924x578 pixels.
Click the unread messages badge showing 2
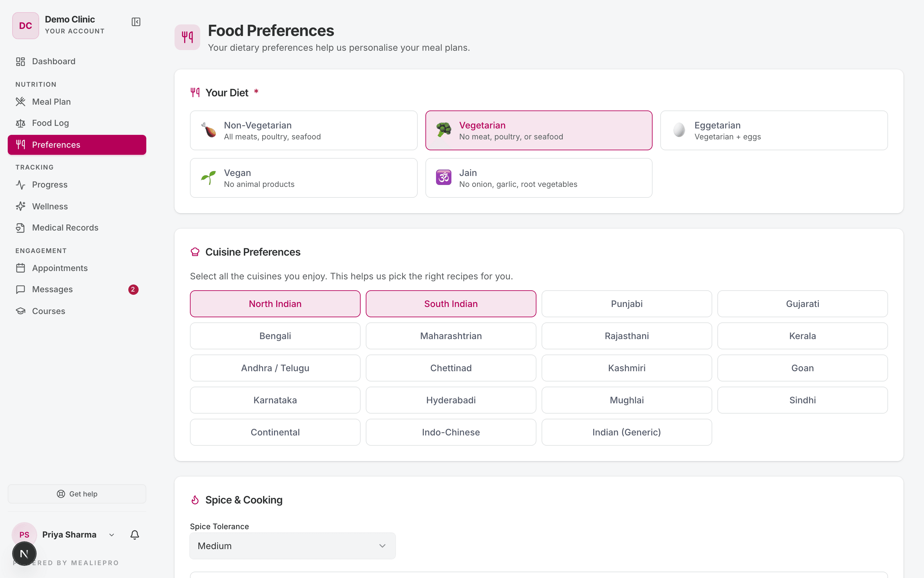(x=133, y=289)
